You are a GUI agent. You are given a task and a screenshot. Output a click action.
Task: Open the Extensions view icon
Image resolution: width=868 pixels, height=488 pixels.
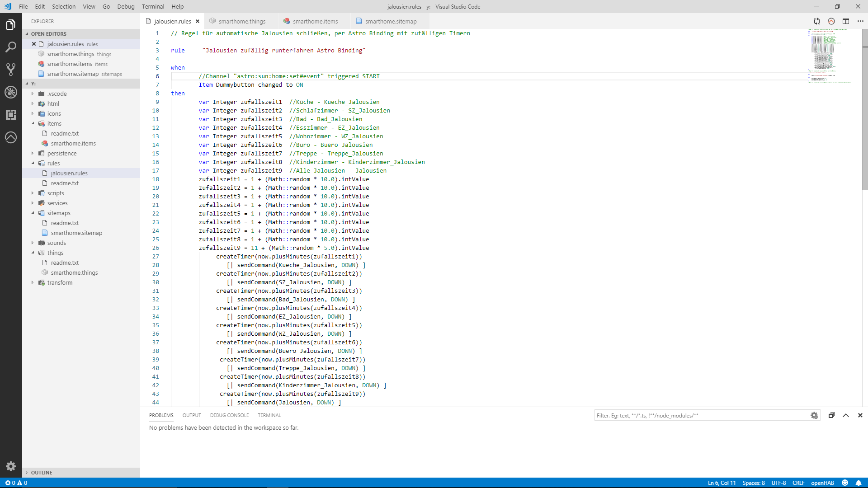pyautogui.click(x=11, y=115)
